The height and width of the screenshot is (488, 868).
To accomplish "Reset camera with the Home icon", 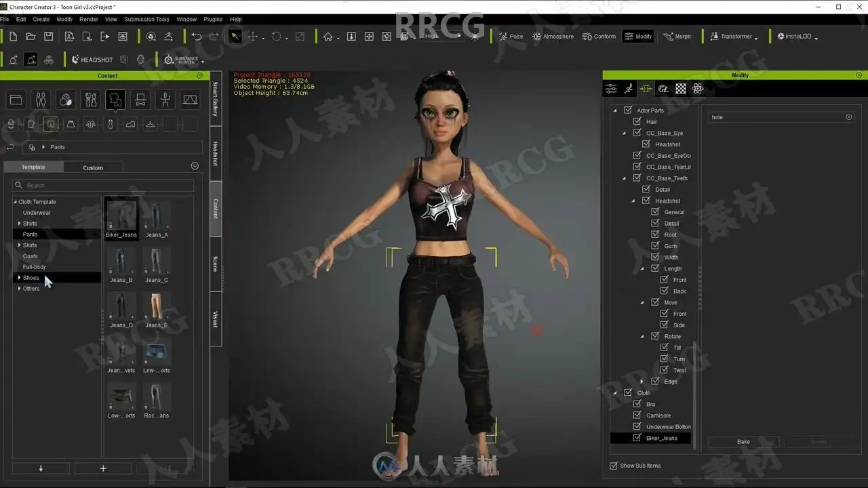I will coord(328,37).
